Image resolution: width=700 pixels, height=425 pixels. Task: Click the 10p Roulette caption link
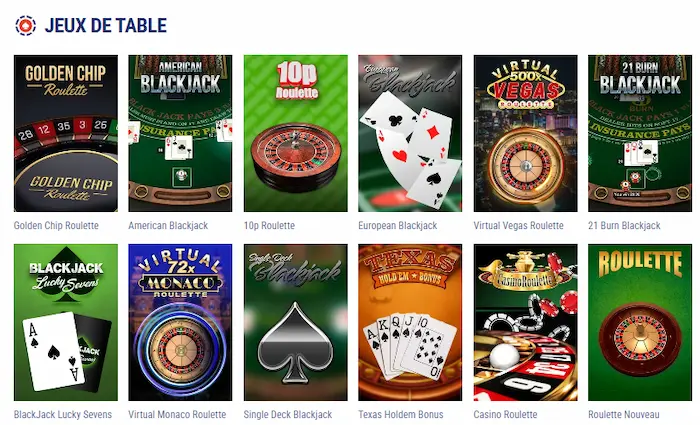coord(269,225)
